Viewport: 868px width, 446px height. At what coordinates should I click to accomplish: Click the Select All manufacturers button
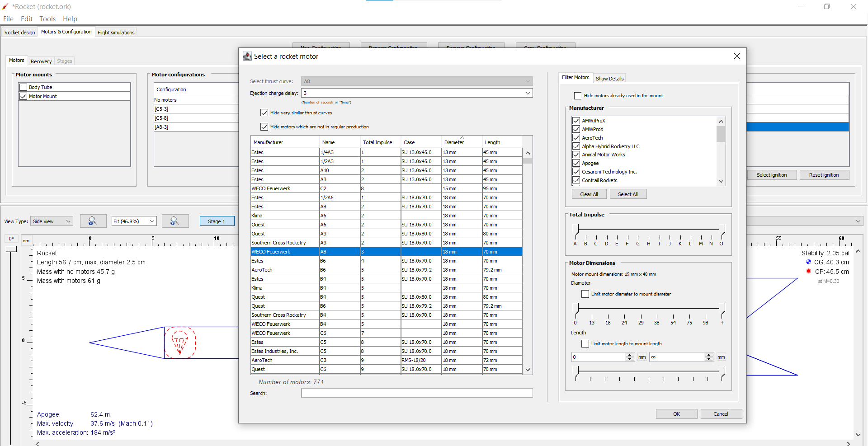tap(628, 194)
